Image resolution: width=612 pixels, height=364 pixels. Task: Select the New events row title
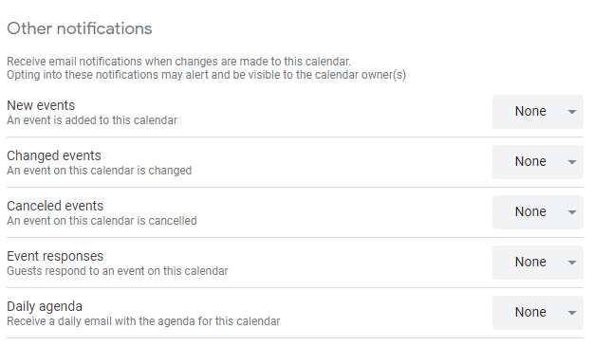41,105
